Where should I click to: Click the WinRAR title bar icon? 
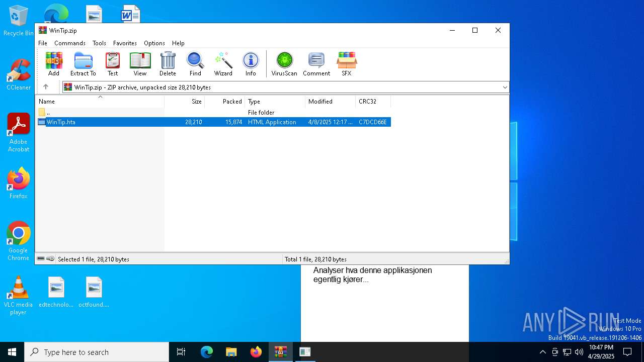[x=43, y=30]
